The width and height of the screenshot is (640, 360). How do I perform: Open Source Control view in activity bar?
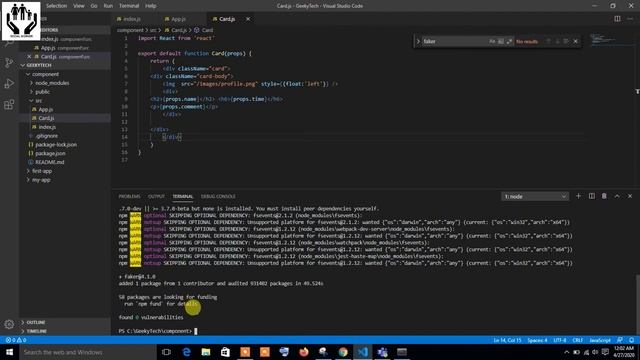click(9, 62)
